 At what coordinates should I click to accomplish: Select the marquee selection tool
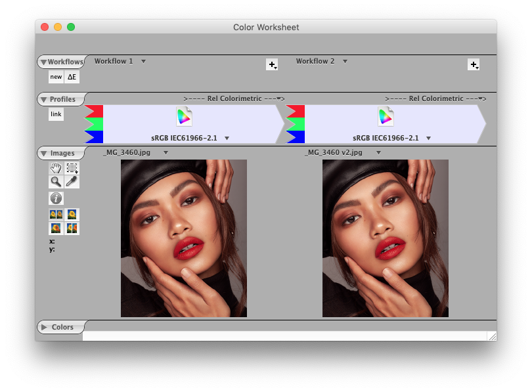(x=72, y=168)
